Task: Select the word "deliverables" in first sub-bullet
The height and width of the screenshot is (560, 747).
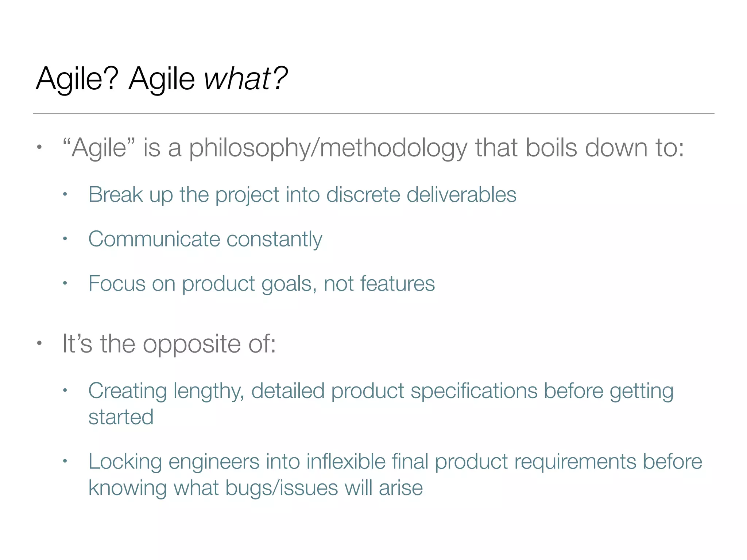Action: (x=461, y=194)
